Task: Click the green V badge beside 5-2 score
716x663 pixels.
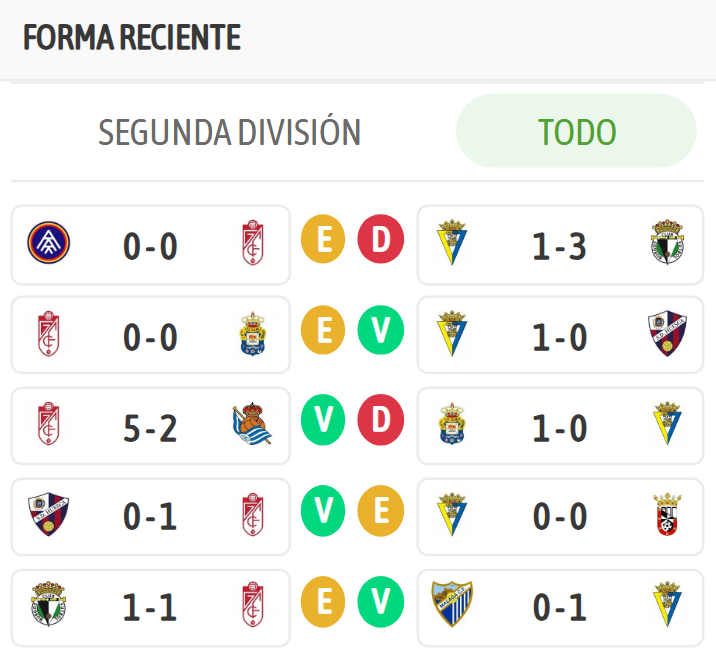Action: (323, 421)
